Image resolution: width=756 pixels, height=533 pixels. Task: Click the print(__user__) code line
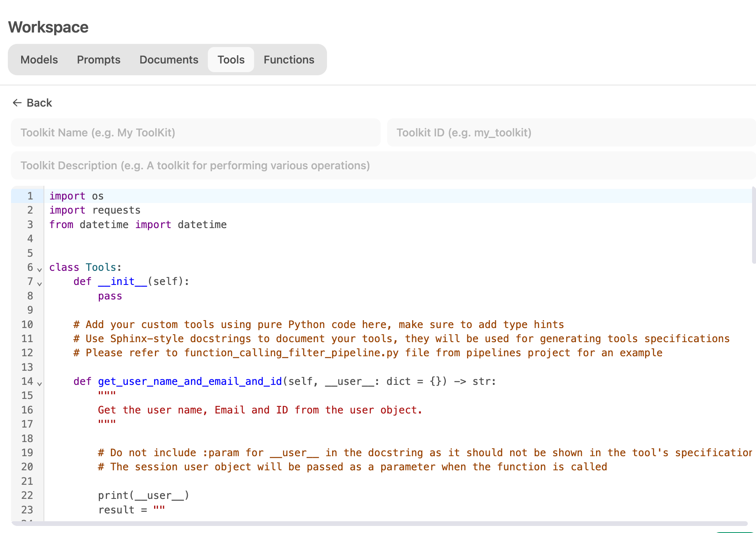pyautogui.click(x=144, y=495)
